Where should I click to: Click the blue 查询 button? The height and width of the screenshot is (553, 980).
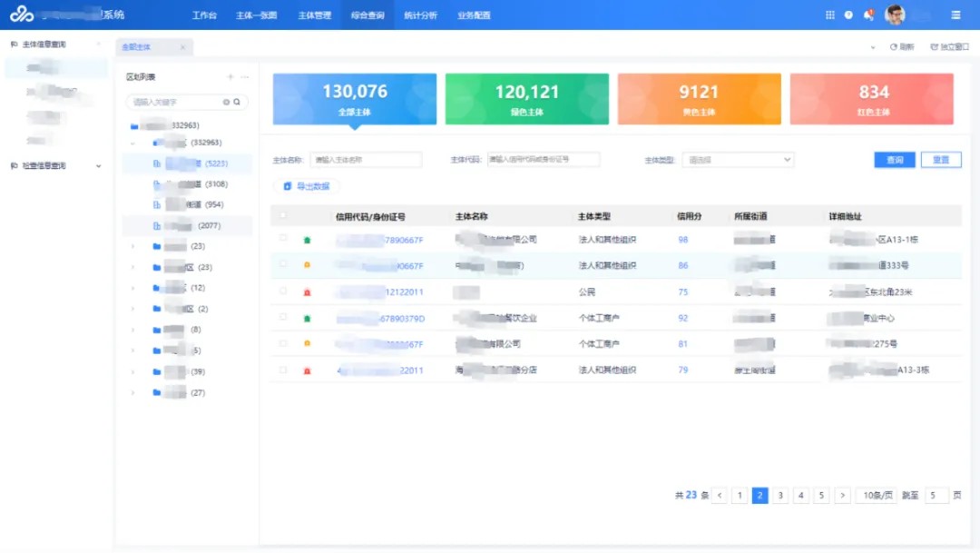895,160
